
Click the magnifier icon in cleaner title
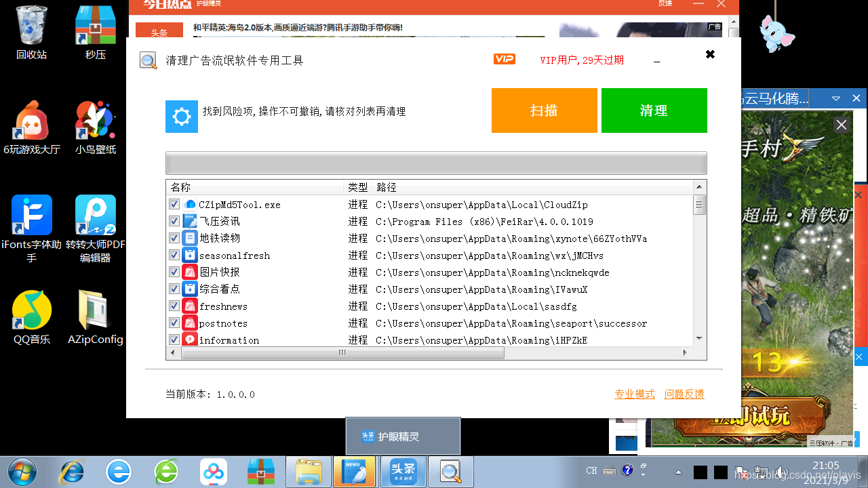[x=149, y=60]
